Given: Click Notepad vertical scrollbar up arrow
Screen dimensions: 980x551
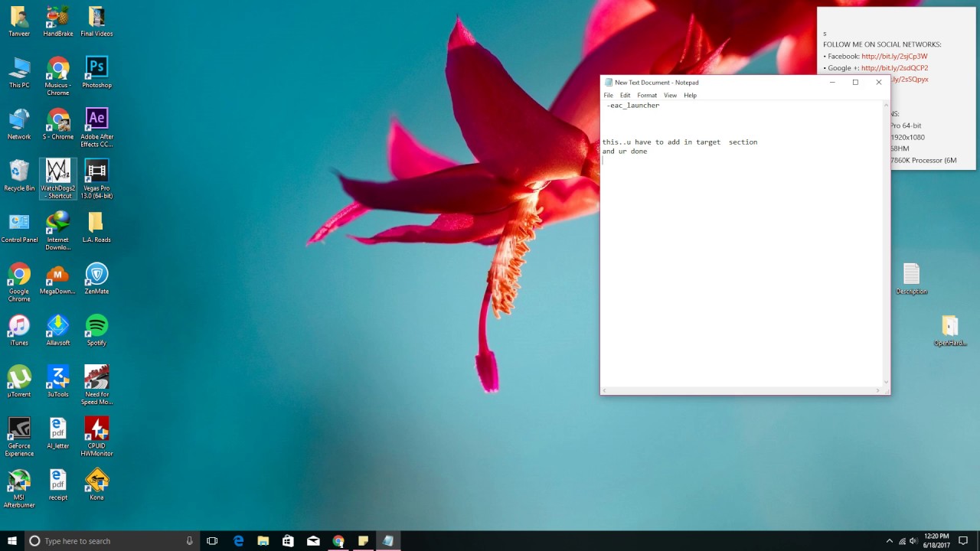Looking at the screenshot, I should [x=887, y=104].
